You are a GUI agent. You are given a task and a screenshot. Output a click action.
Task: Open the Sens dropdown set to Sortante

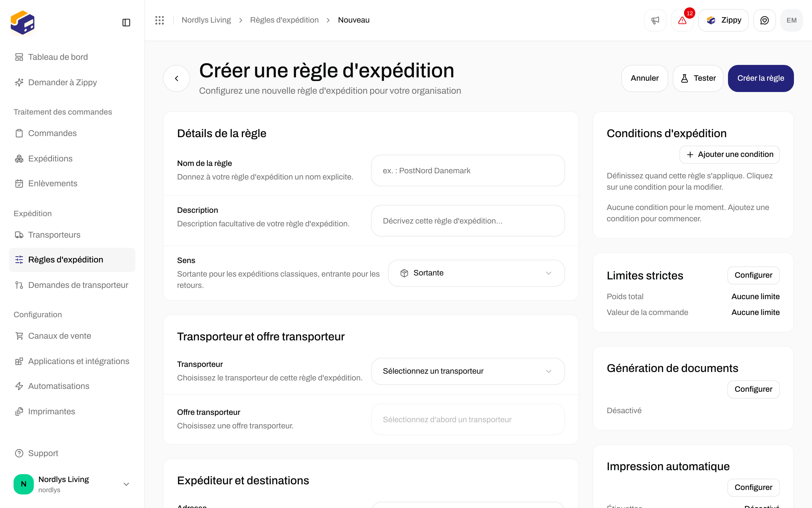point(476,273)
